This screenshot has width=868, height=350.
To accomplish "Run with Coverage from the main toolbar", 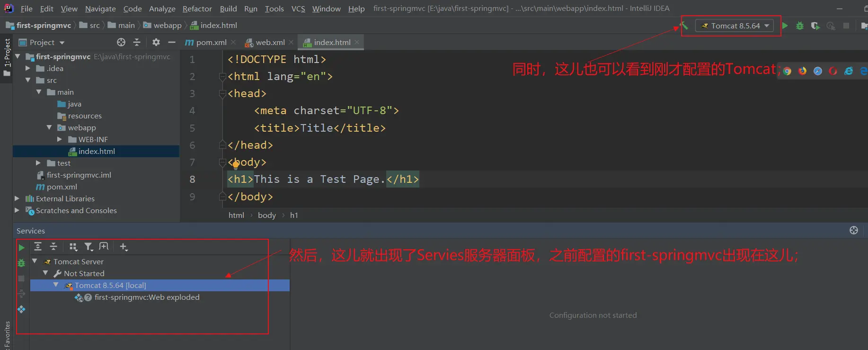I will click(815, 26).
